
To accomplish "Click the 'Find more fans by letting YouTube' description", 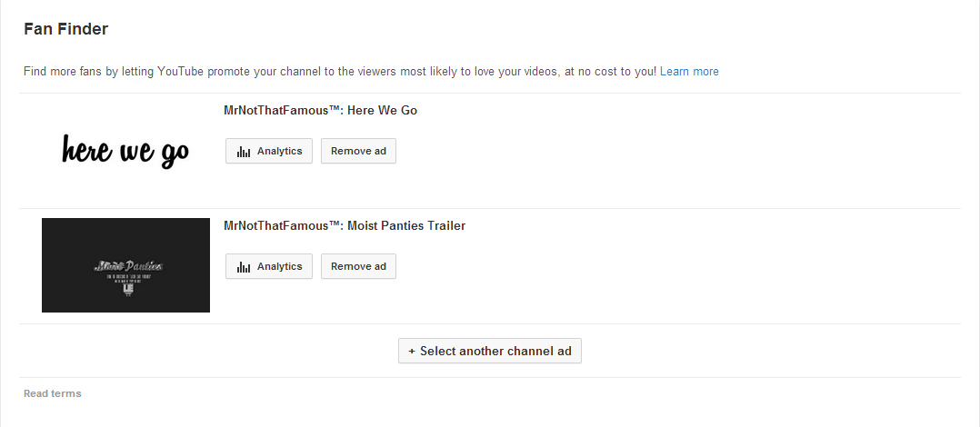I will click(x=340, y=71).
